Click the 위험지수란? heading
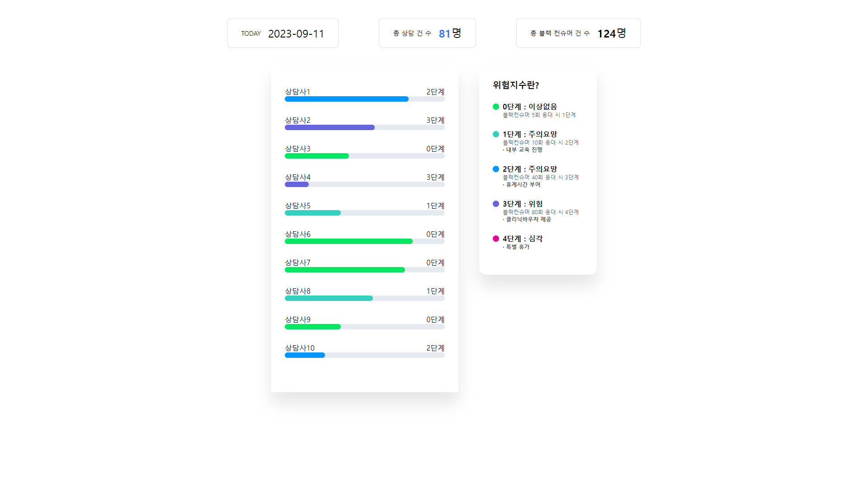The width and height of the screenshot is (868, 488). (516, 85)
